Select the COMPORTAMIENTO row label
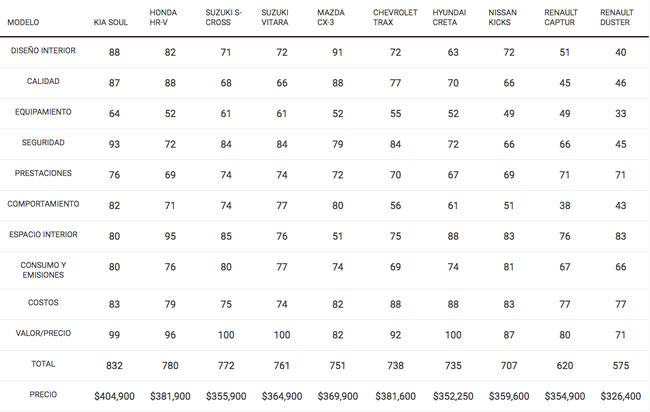Image resolution: width=650 pixels, height=412 pixels. 43,204
